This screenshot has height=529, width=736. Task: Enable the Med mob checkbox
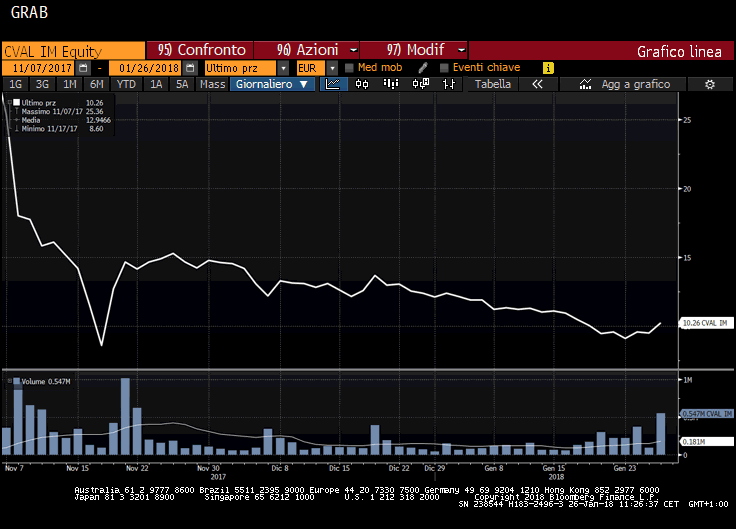tap(349, 68)
